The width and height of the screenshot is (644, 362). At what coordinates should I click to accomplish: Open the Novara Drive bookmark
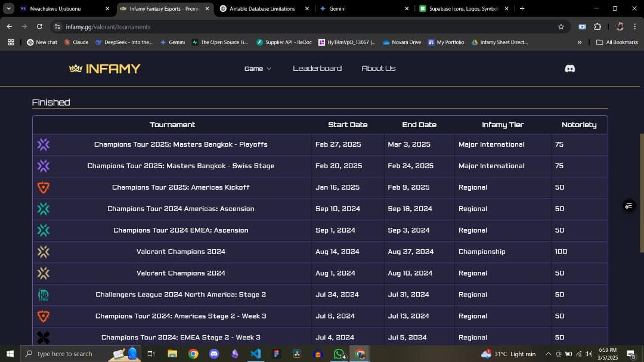(402, 42)
